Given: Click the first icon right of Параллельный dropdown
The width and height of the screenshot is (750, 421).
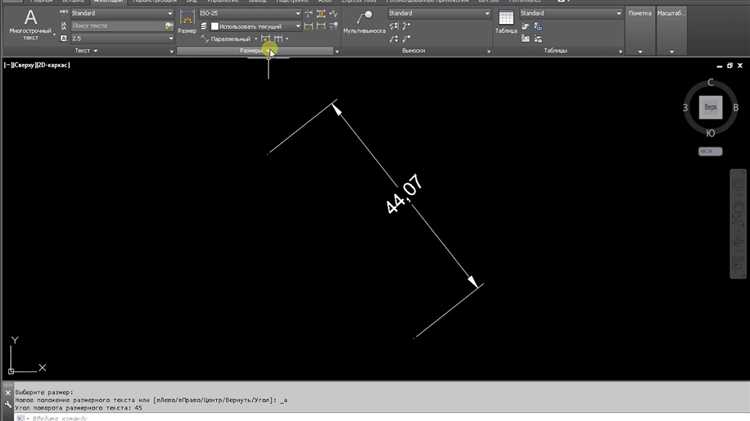Looking at the screenshot, I should (266, 39).
